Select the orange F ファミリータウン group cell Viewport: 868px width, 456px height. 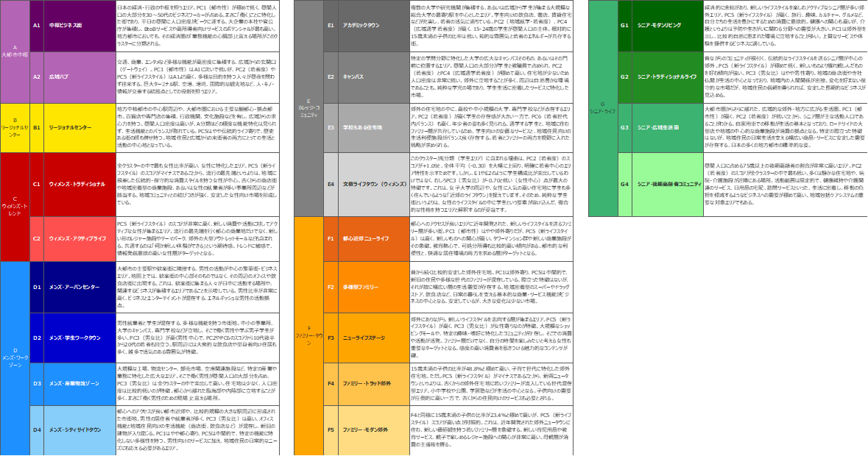pyautogui.click(x=308, y=335)
